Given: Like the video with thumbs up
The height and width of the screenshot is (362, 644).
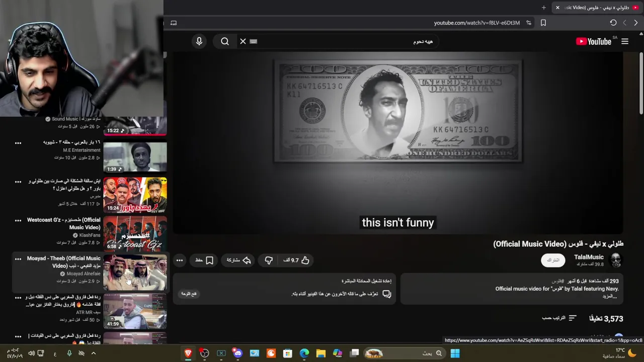Looking at the screenshot, I should 296,260.
